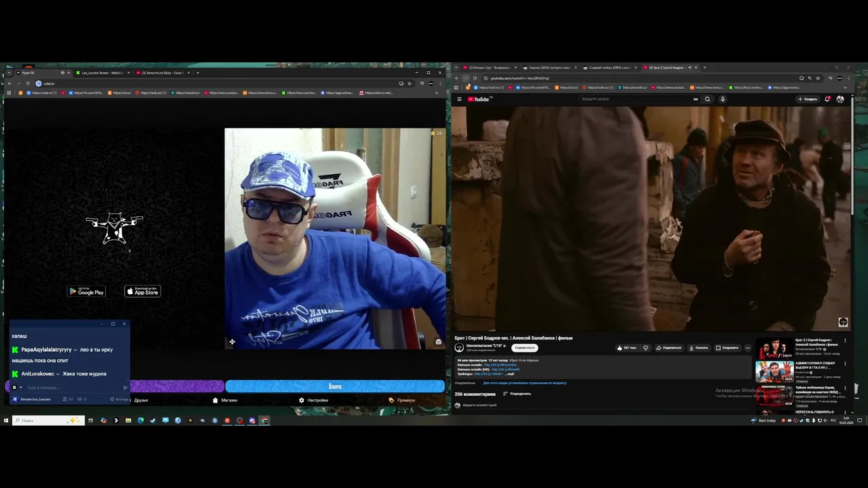
Task: Open the 'Упорядочить' comments sort dropdown
Action: point(517,394)
